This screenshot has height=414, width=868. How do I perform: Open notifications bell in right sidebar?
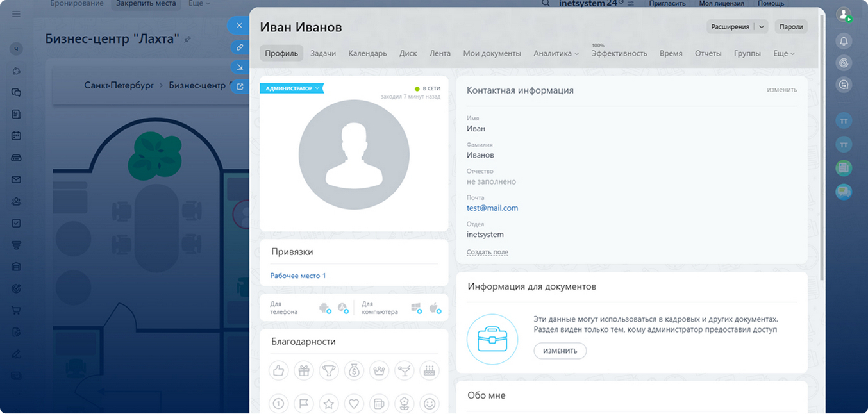844,41
